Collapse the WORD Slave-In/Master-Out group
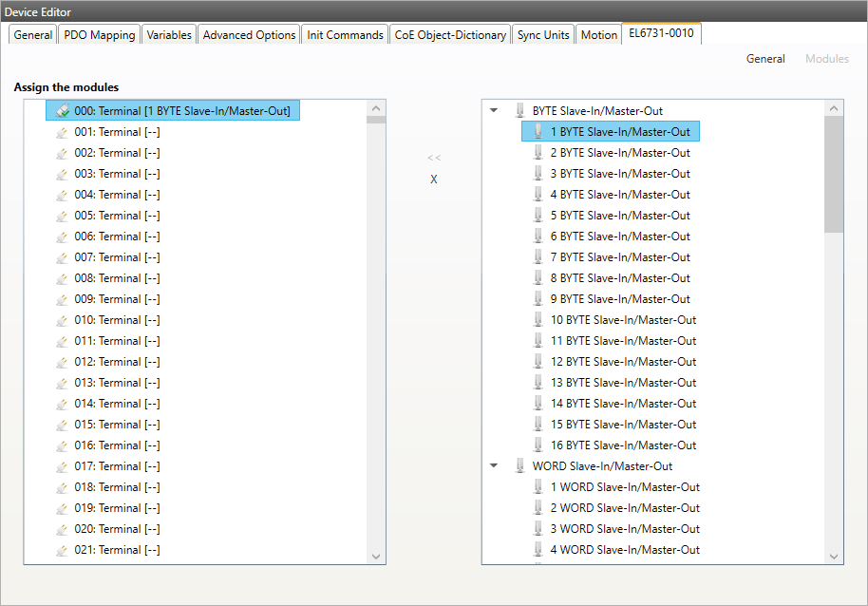 [494, 466]
